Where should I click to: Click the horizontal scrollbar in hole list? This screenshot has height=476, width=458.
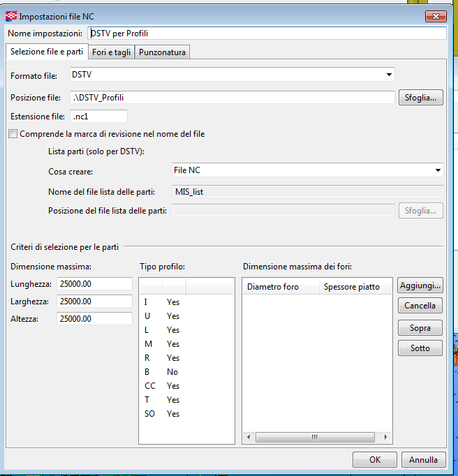point(314,438)
